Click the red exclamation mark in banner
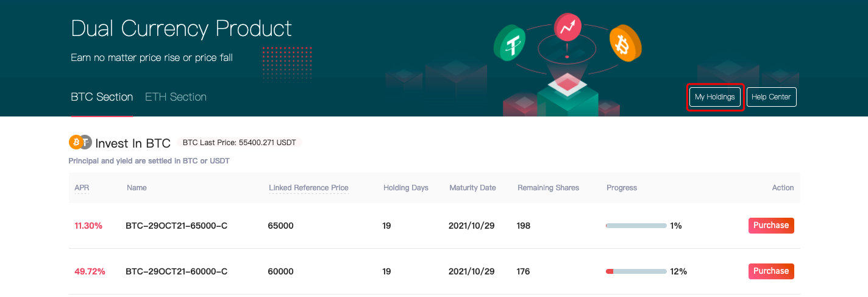 (567, 51)
